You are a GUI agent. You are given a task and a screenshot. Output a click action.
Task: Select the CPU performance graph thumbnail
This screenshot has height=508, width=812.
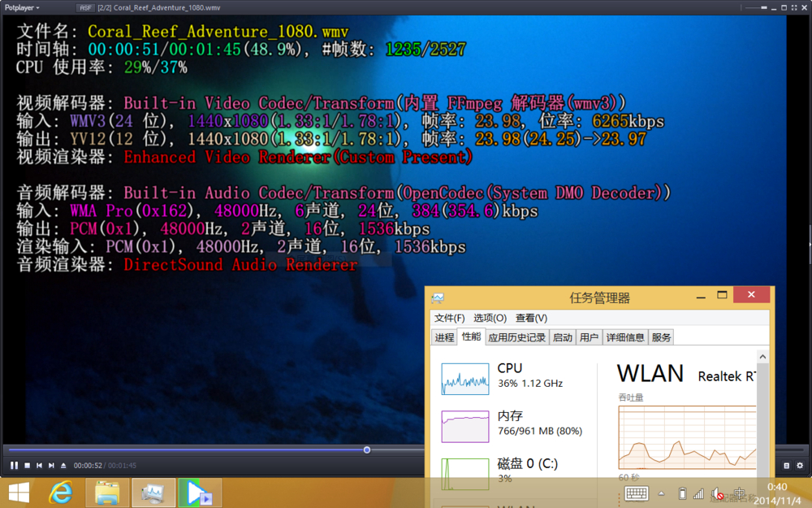(465, 379)
